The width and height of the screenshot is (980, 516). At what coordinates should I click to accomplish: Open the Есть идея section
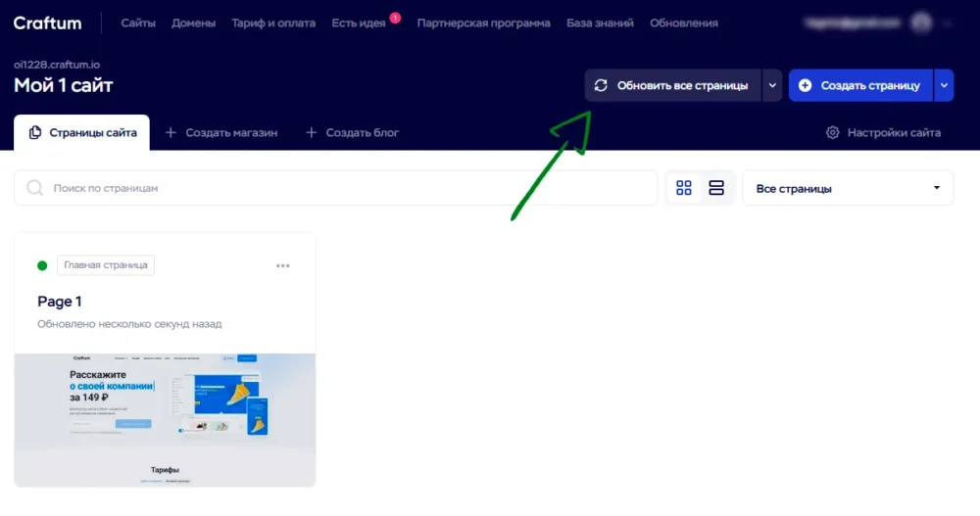click(358, 23)
